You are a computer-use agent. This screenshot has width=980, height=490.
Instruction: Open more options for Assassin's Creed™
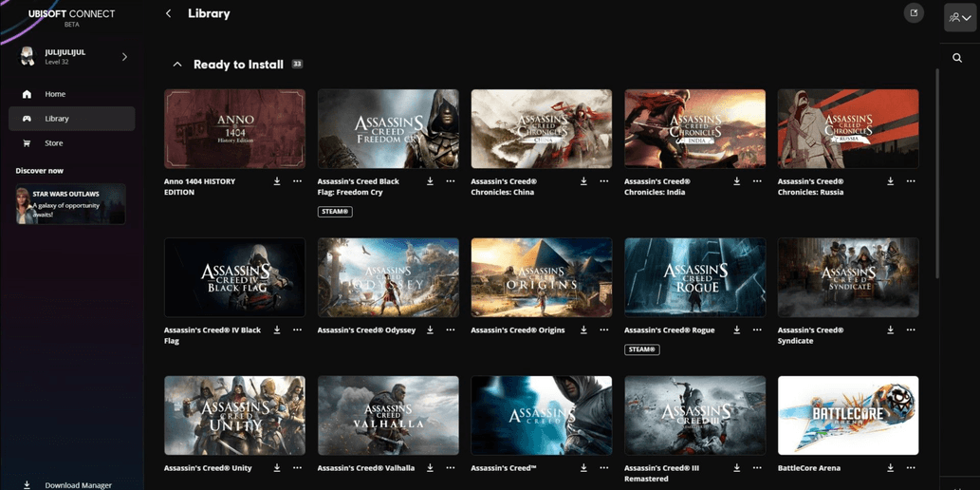[x=603, y=467]
